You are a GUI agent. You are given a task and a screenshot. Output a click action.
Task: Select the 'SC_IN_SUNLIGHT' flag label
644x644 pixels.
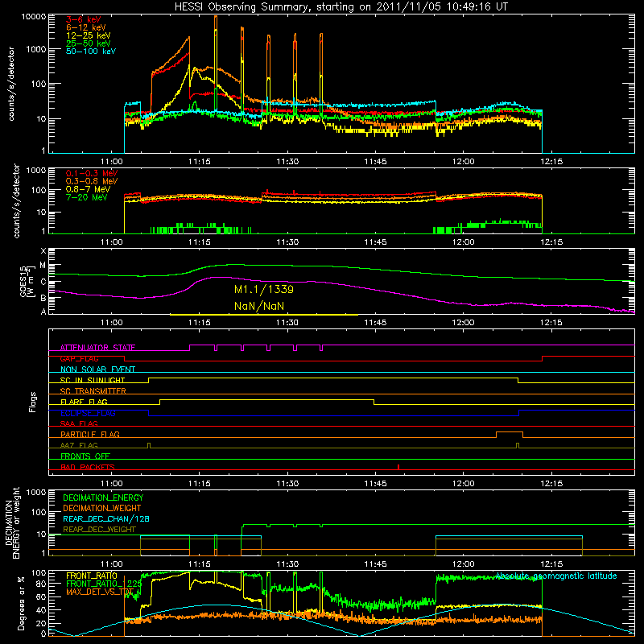click(x=93, y=380)
